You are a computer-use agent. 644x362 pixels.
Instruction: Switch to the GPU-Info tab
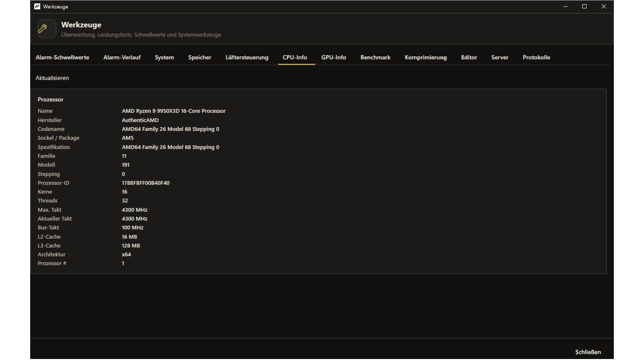coord(334,57)
